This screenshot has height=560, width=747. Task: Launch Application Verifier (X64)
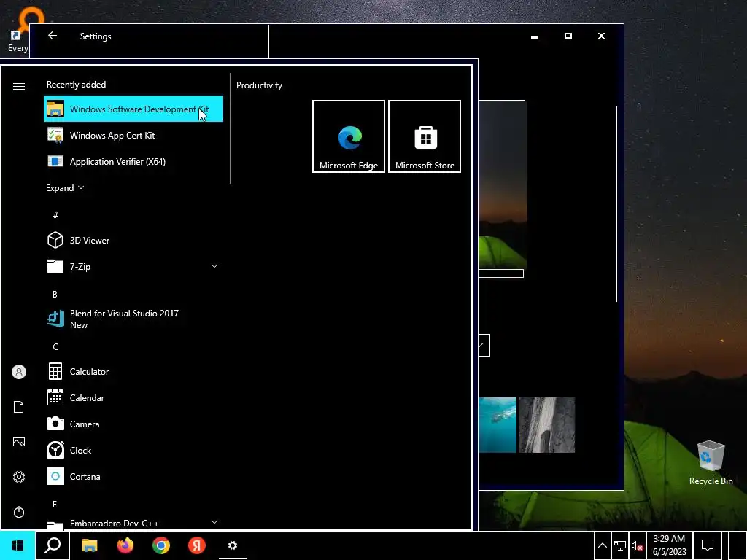click(x=133, y=161)
